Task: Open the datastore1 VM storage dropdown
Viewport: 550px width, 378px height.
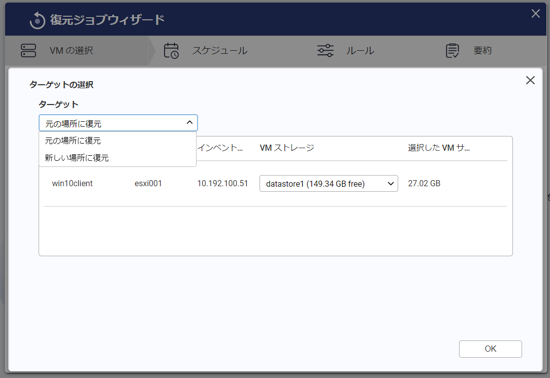Action: (329, 183)
